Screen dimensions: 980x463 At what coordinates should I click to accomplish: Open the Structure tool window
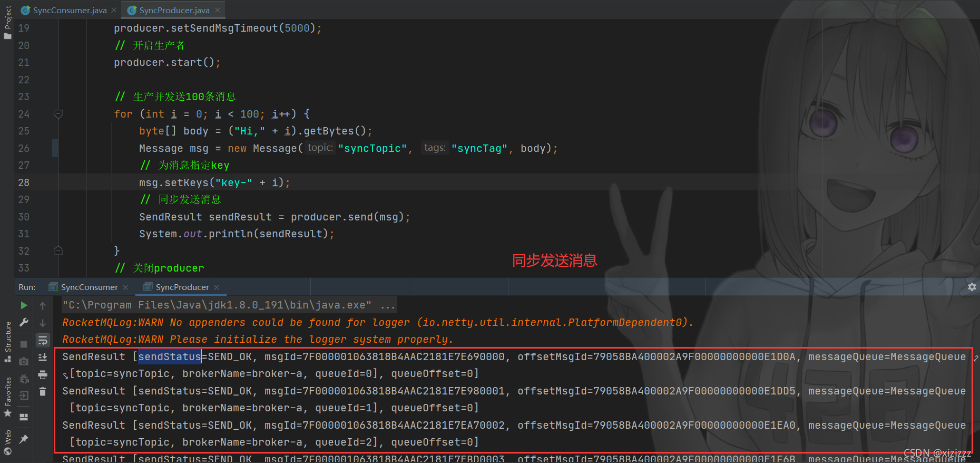[x=7, y=342]
